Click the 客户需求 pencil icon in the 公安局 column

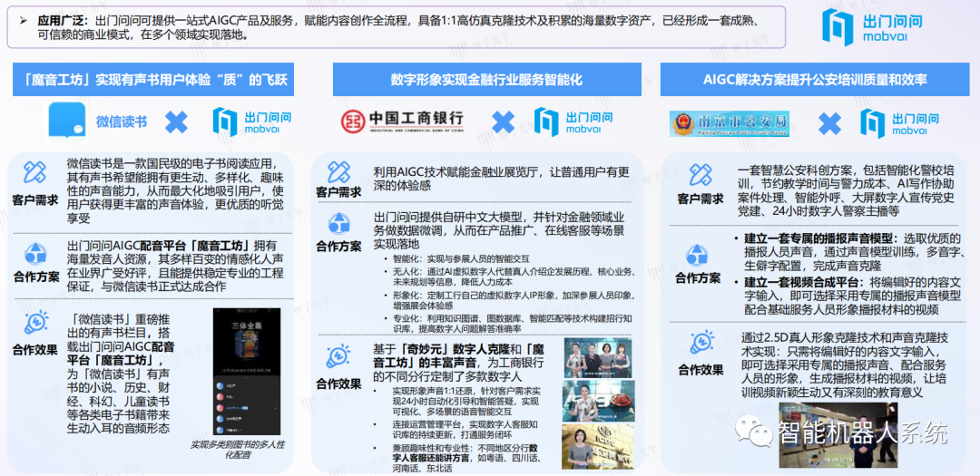(701, 175)
